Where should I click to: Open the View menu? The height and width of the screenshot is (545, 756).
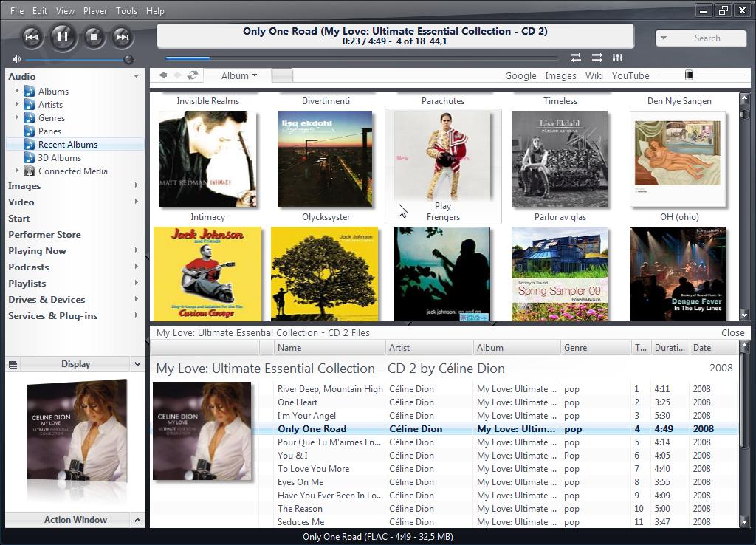pyautogui.click(x=65, y=10)
